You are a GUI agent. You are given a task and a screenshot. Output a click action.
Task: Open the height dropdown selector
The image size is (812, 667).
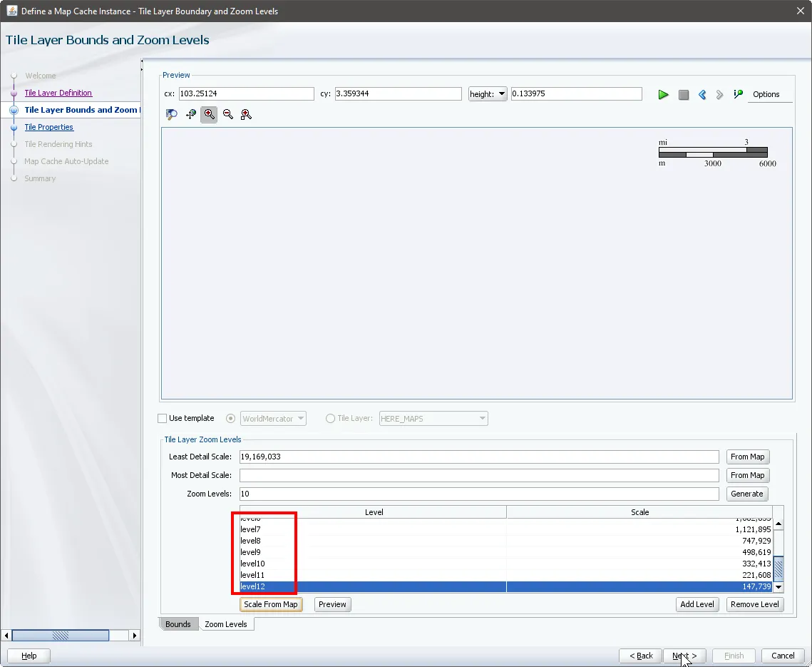pyautogui.click(x=488, y=94)
